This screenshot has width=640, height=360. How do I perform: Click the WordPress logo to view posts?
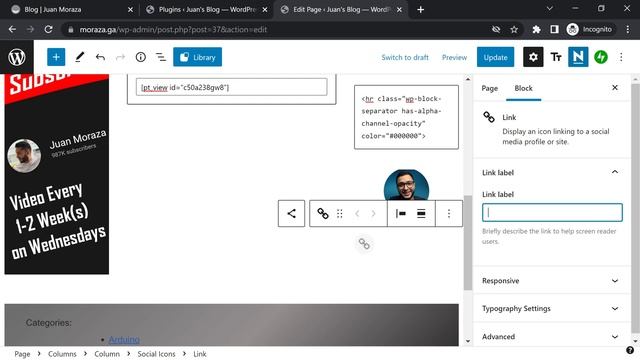pos(17,57)
